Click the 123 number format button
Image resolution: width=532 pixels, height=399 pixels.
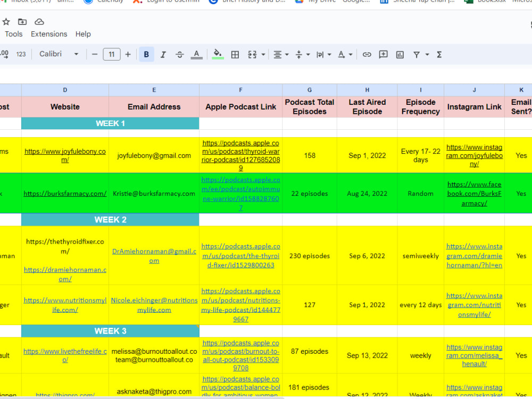[21, 54]
